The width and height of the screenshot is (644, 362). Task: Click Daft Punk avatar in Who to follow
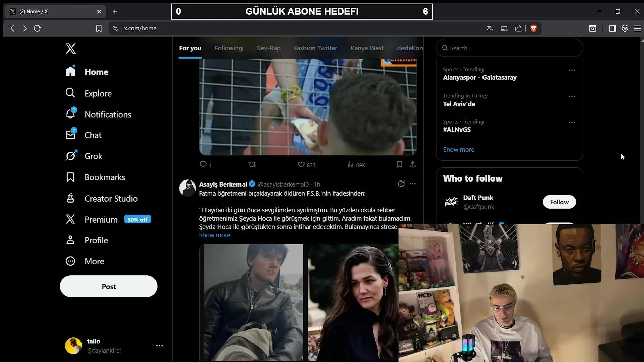[x=451, y=202]
